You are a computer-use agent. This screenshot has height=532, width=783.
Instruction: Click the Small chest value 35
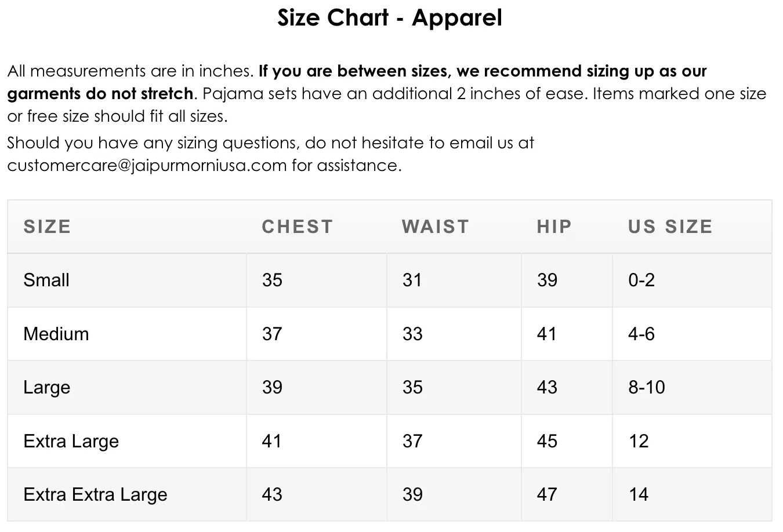272,280
